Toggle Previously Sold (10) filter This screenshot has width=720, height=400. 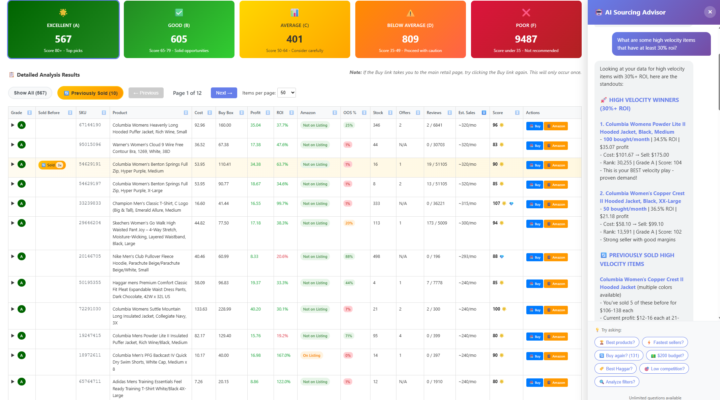pyautogui.click(x=90, y=93)
